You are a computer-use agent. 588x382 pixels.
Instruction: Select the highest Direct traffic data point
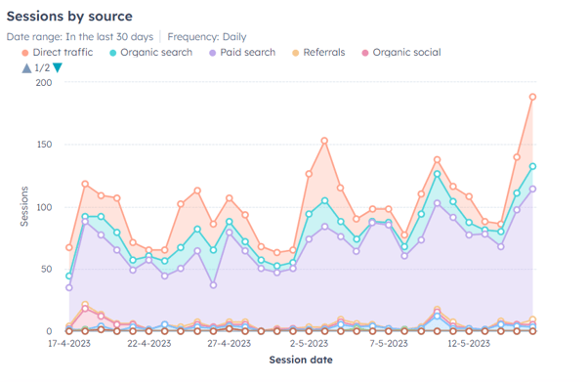[532, 97]
